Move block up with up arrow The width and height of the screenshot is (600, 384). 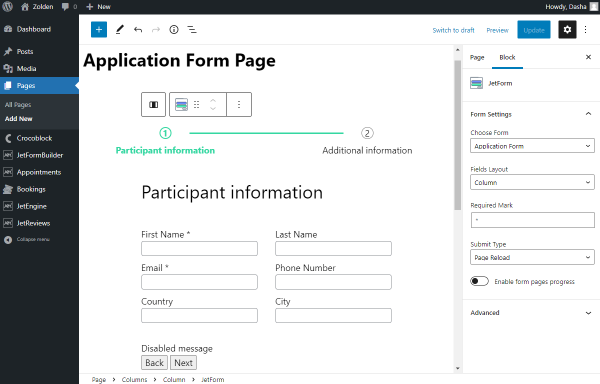(x=213, y=101)
